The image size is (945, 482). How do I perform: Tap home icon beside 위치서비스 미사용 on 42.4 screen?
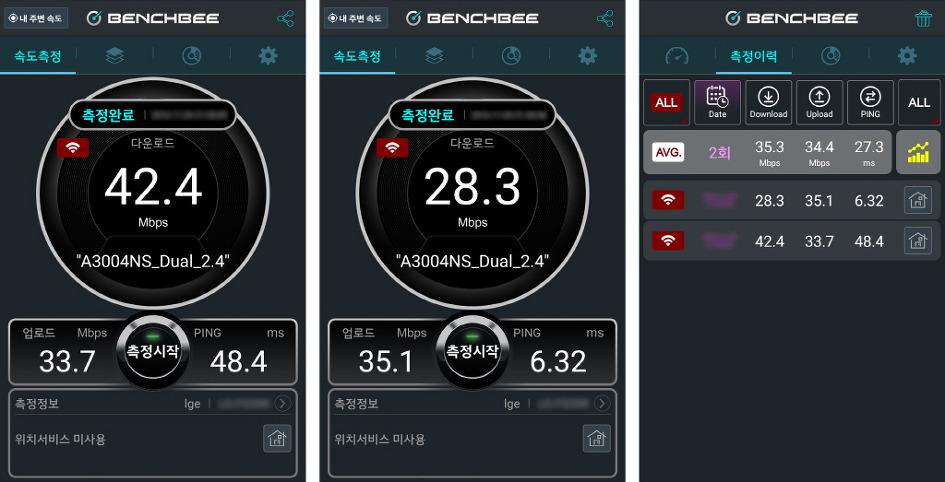(x=277, y=438)
